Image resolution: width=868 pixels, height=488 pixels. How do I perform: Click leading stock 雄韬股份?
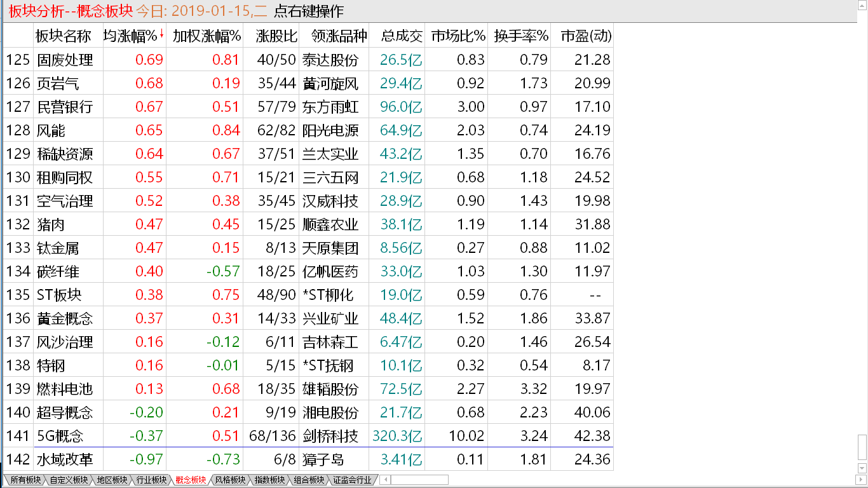click(330, 389)
